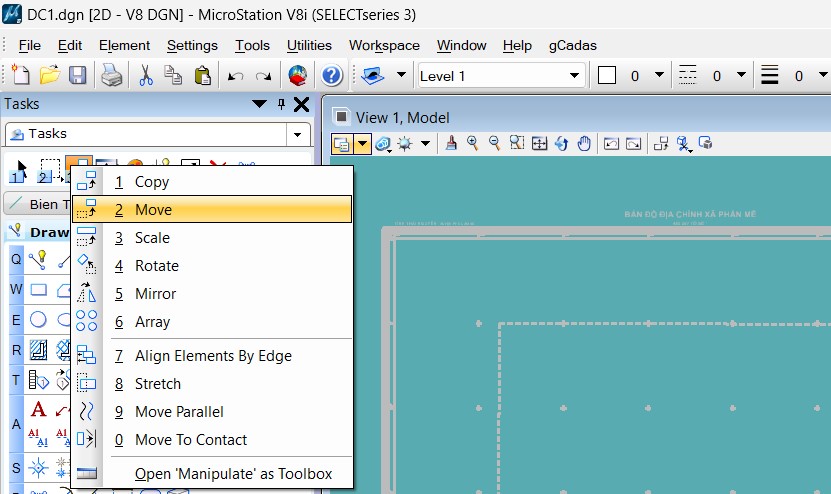
Task: Select the Place Circle tool in Drawing tasks
Action: pyautogui.click(x=38, y=320)
